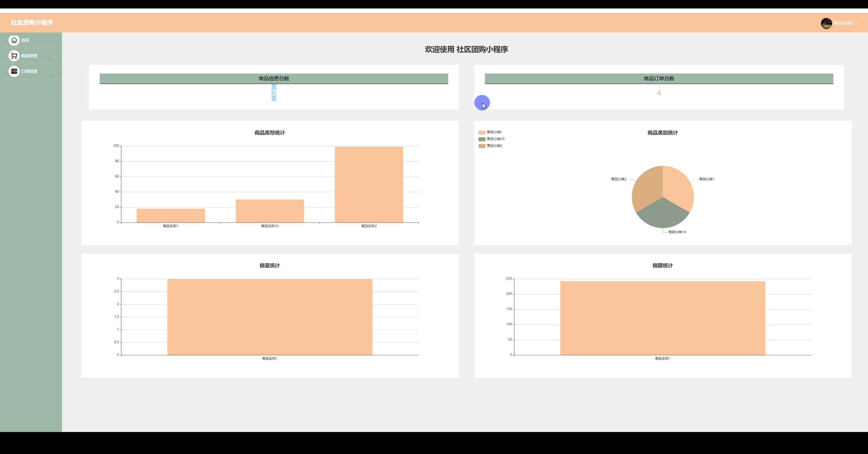Click the 社区团购小程序 header title
This screenshot has height=454, width=868.
coord(32,23)
